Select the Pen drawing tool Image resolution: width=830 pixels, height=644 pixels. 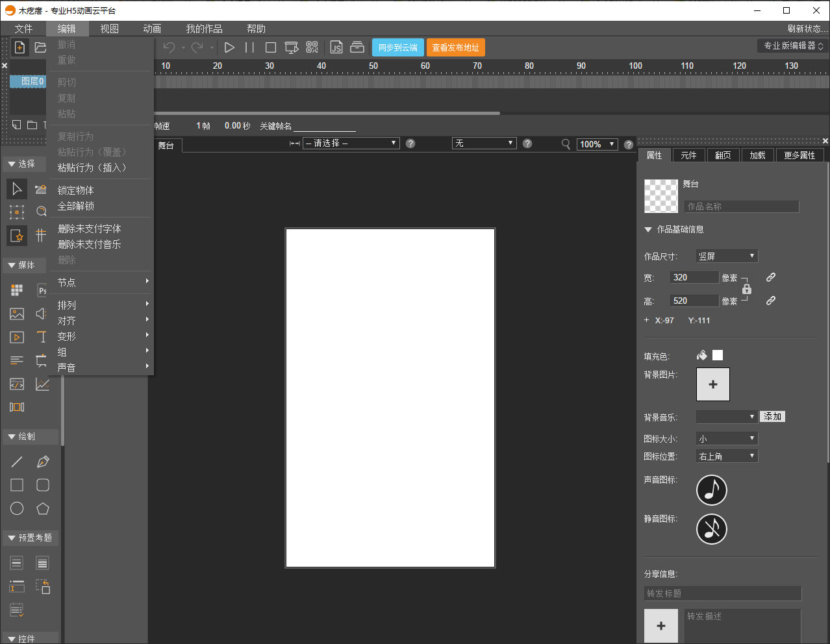(43, 462)
